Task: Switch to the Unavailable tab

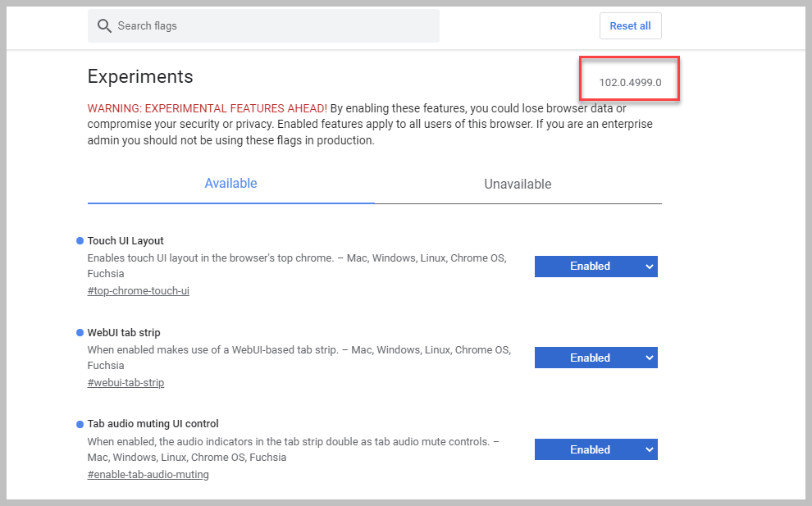Action: [x=518, y=185]
